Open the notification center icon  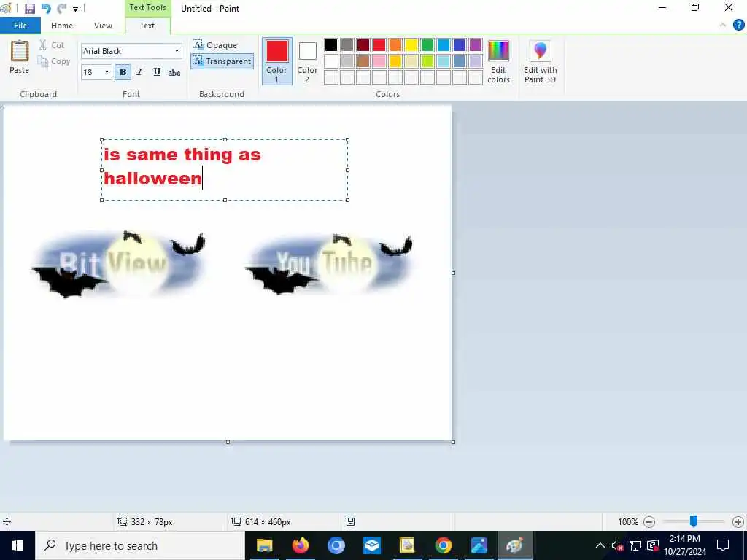(x=723, y=545)
